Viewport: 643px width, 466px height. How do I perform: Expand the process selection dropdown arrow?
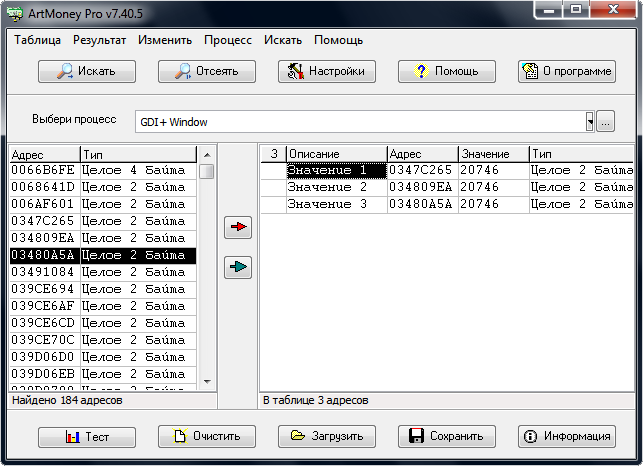[590, 121]
